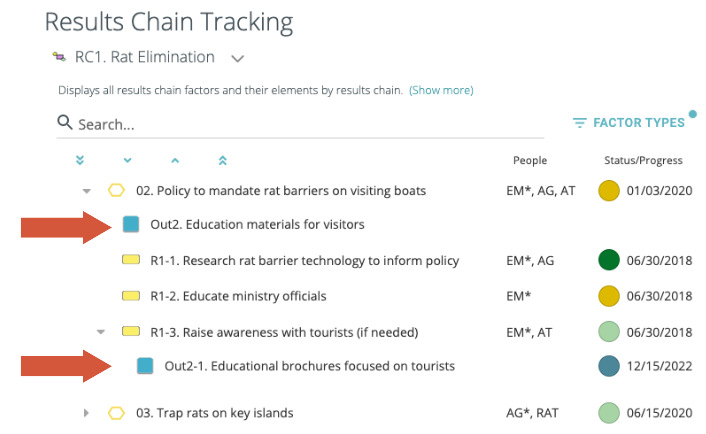Image resolution: width=706 pixels, height=434 pixels.
Task: Click dark green status circle for R1-1
Action: [608, 261]
